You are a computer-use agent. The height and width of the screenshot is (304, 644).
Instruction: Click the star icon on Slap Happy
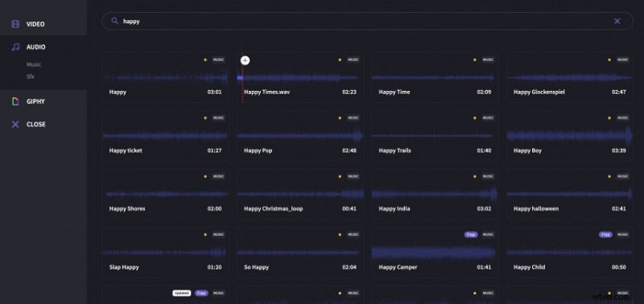pyautogui.click(x=205, y=235)
